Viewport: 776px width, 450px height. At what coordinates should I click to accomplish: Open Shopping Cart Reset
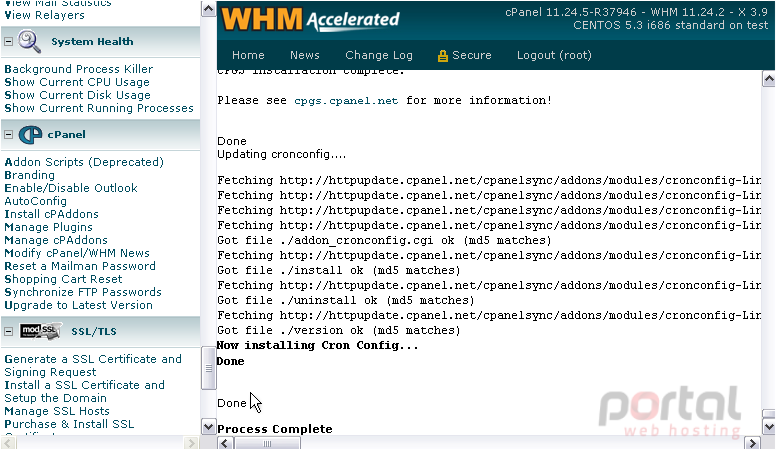(x=63, y=279)
